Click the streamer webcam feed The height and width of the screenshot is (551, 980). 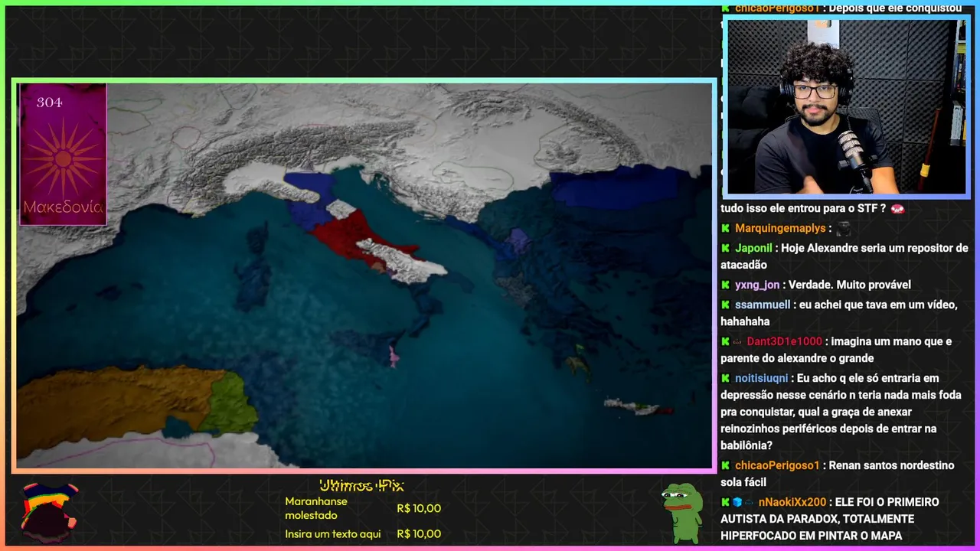(846, 106)
